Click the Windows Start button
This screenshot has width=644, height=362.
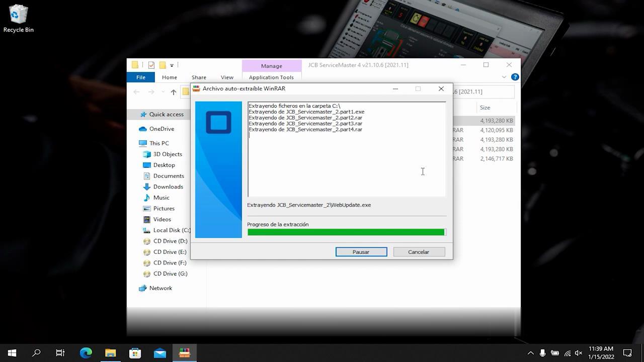[x=12, y=353]
